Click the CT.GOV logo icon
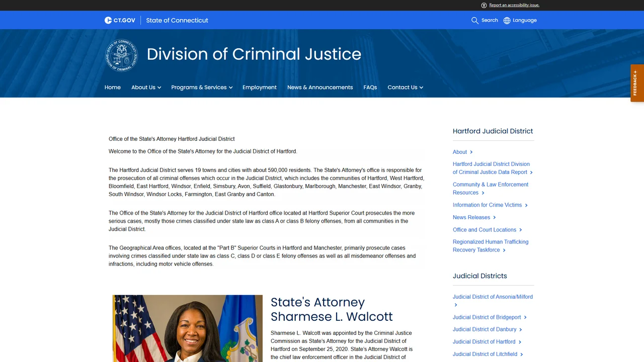Screen dimensions: 644x362 pos(120,20)
